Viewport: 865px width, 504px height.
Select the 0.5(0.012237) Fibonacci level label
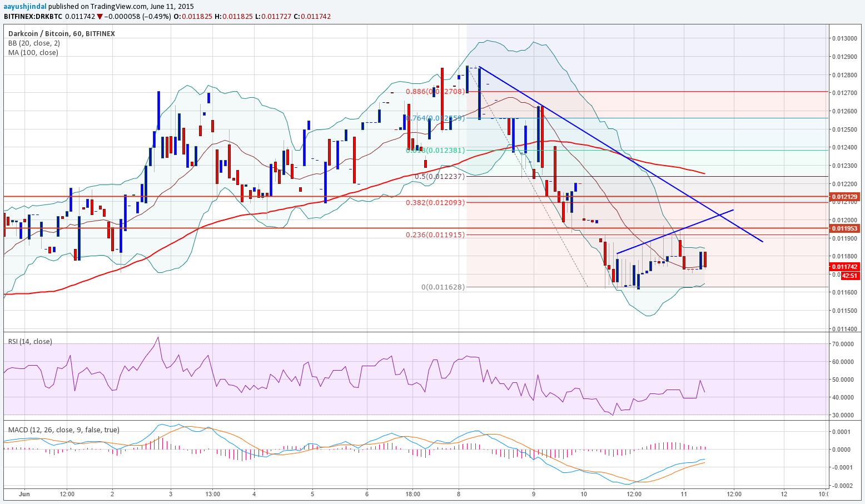pyautogui.click(x=439, y=177)
